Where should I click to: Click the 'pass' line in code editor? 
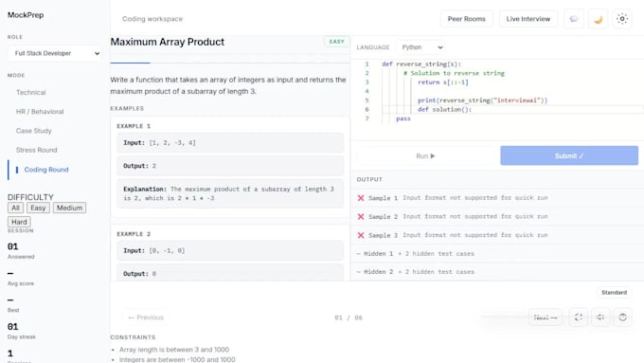click(402, 118)
